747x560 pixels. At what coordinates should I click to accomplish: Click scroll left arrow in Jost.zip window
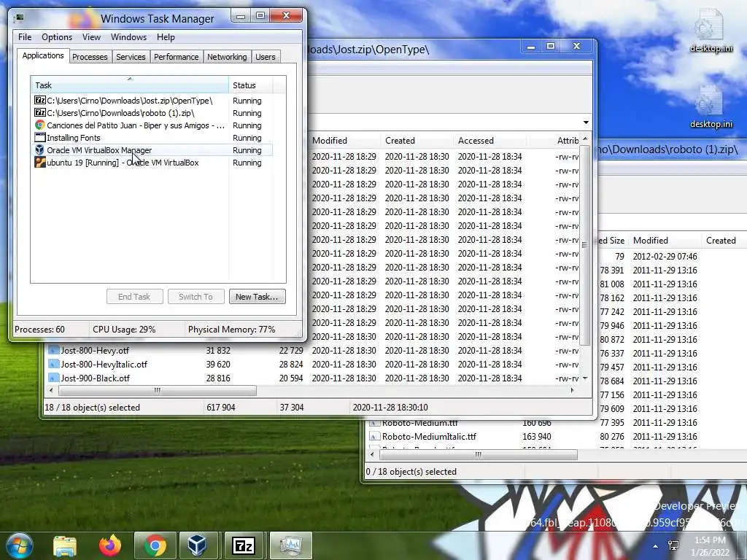coord(52,391)
